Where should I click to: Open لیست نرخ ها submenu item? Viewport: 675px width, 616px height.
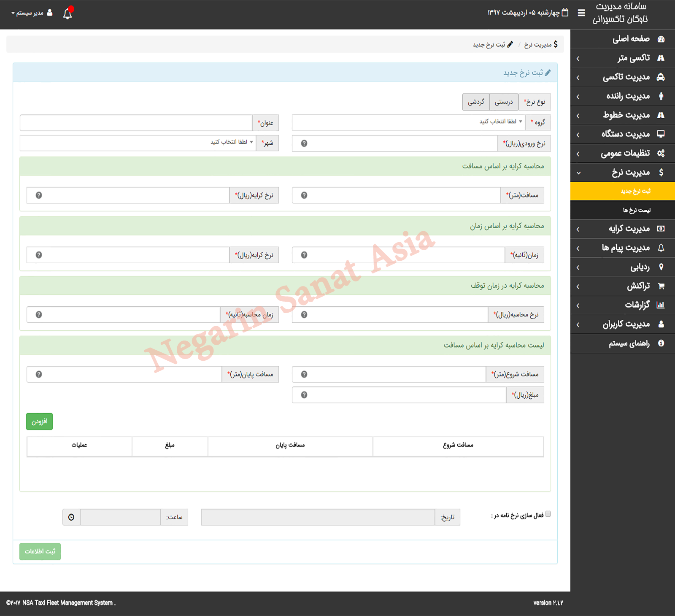point(623,210)
